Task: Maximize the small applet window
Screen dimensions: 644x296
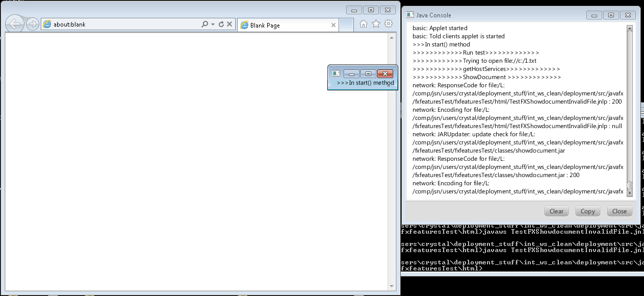Action: (x=368, y=73)
